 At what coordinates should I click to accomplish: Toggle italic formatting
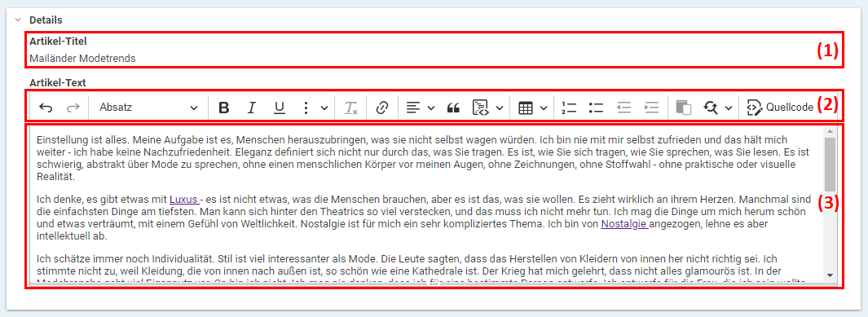(x=251, y=108)
